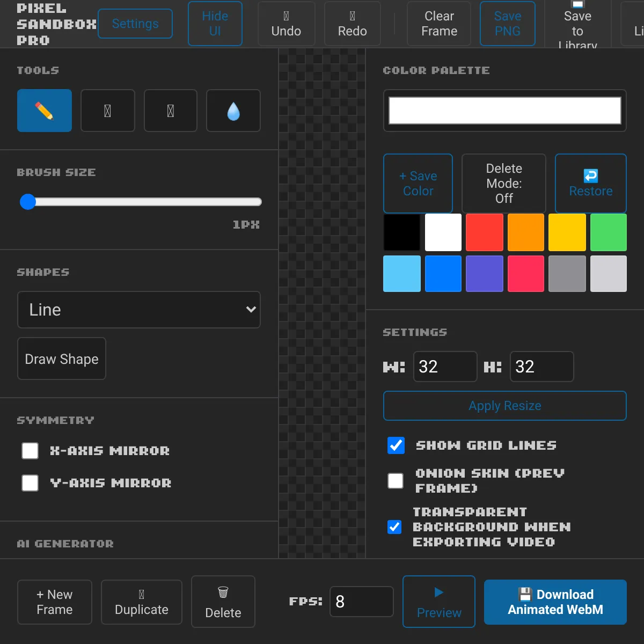Pick the light gray color swatch
Screen dimensions: 644x644
[x=609, y=274]
